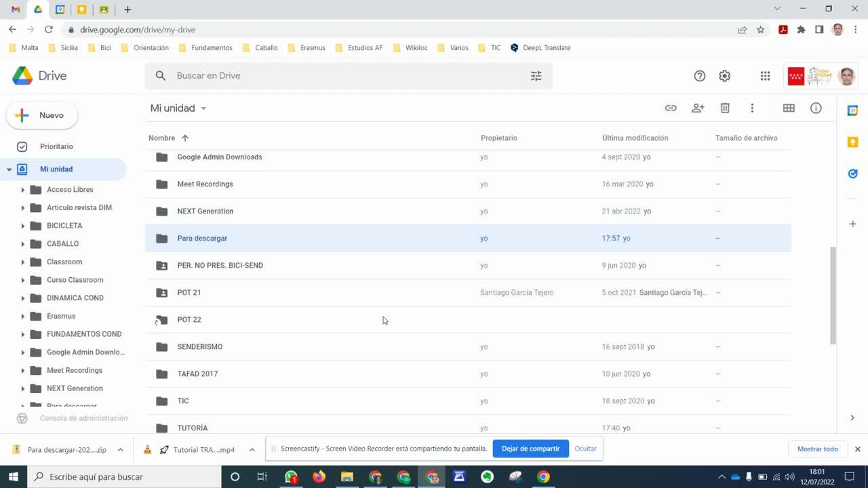The width and height of the screenshot is (868, 488).
Task: Open the Google apps grid launcher
Action: pyautogui.click(x=765, y=76)
